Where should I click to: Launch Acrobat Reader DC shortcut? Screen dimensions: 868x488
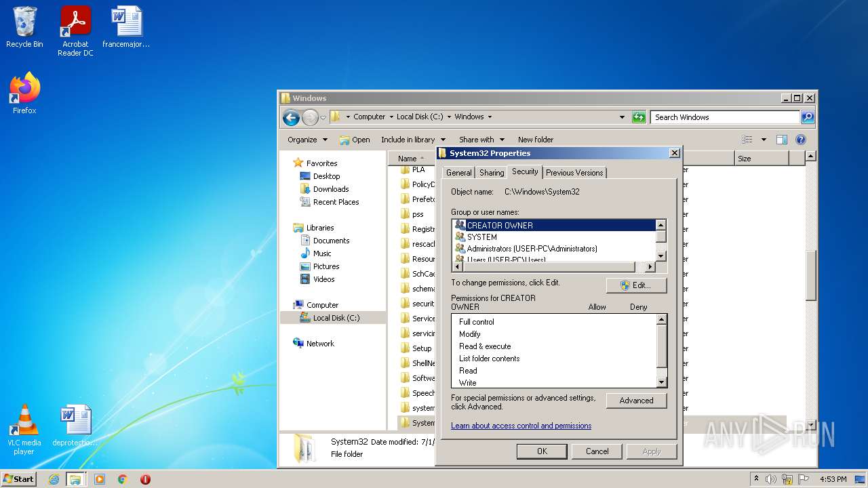point(75,30)
